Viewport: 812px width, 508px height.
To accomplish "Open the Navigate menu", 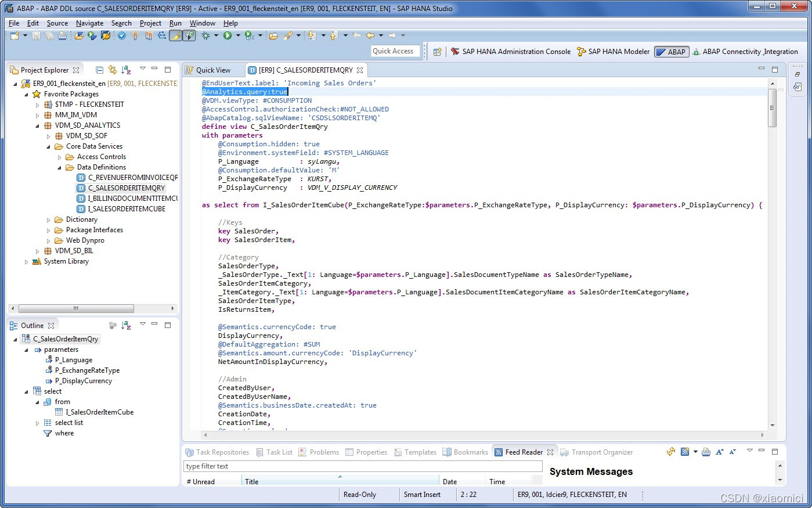I will pos(89,23).
